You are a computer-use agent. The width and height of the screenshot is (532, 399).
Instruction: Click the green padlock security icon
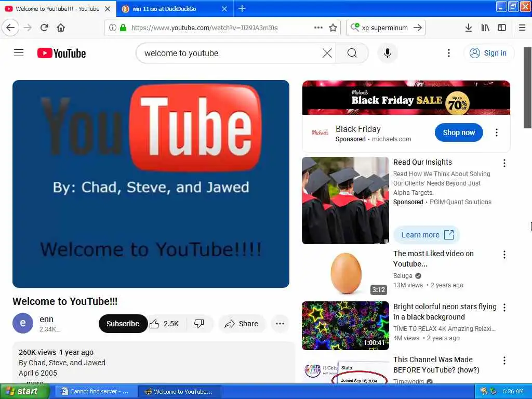coord(123,28)
